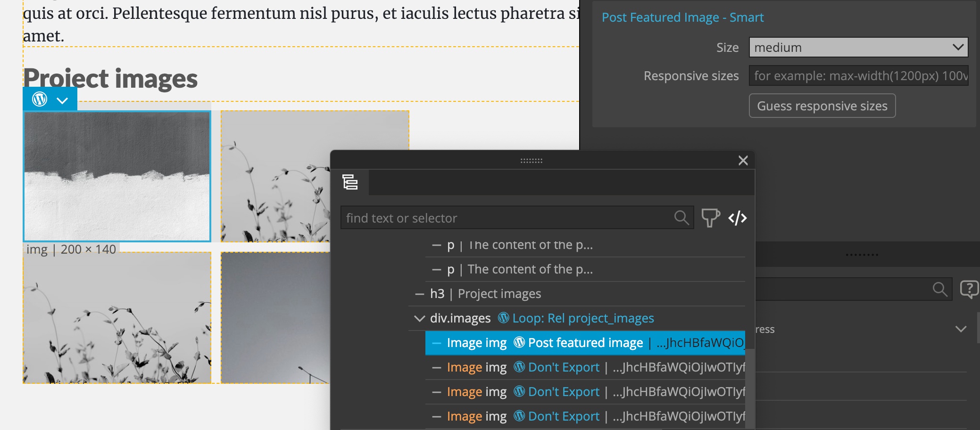Image resolution: width=980 pixels, height=430 pixels.
Task: Click the help icon in right panel
Action: click(x=969, y=289)
